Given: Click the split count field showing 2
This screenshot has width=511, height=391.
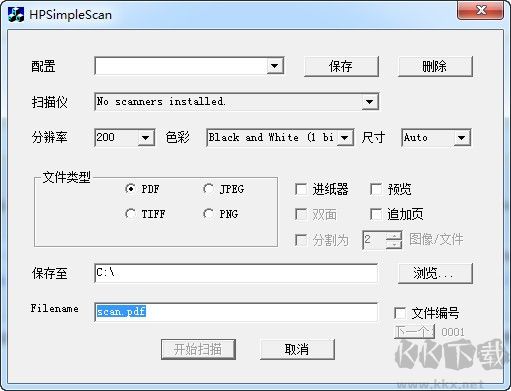Looking at the screenshot, I should coord(374,240).
